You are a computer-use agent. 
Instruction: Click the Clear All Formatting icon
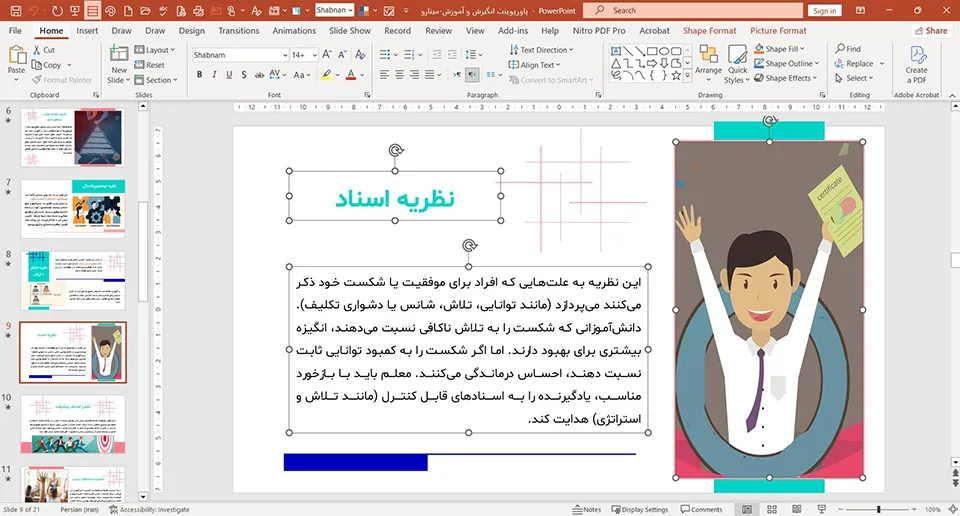(360, 54)
